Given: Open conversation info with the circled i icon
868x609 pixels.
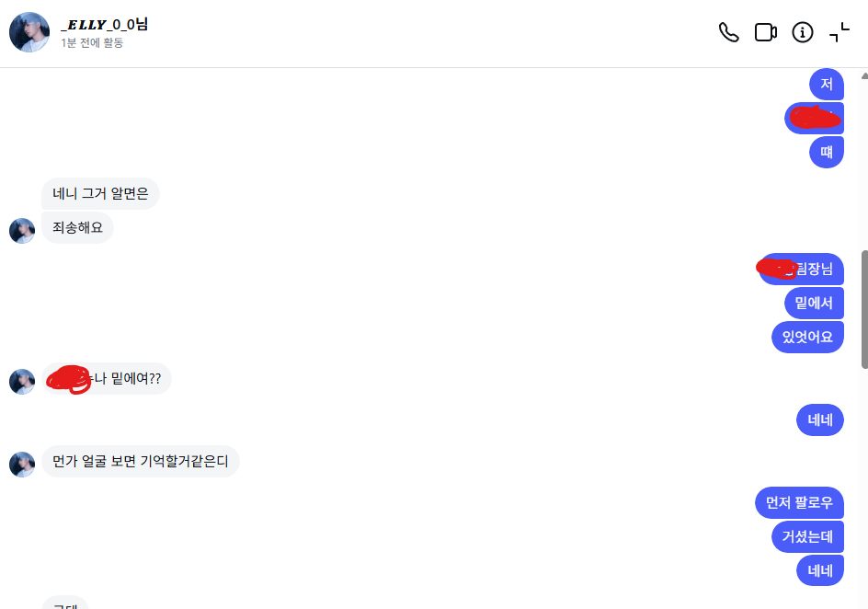Looking at the screenshot, I should [x=803, y=32].
